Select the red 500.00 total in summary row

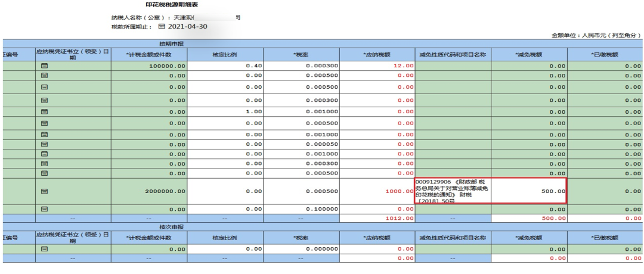(554, 218)
